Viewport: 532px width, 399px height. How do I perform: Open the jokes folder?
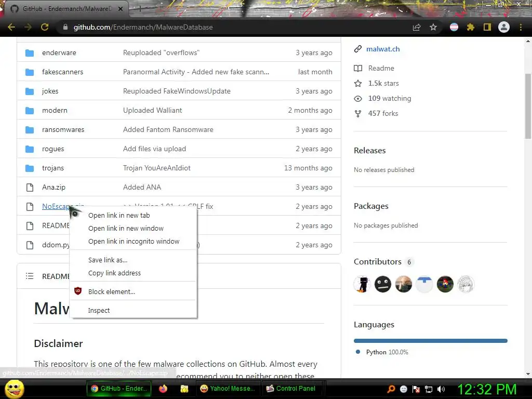tap(50, 91)
